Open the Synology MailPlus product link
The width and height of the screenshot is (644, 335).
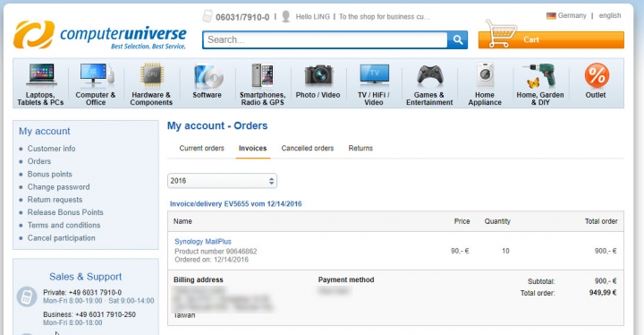203,242
